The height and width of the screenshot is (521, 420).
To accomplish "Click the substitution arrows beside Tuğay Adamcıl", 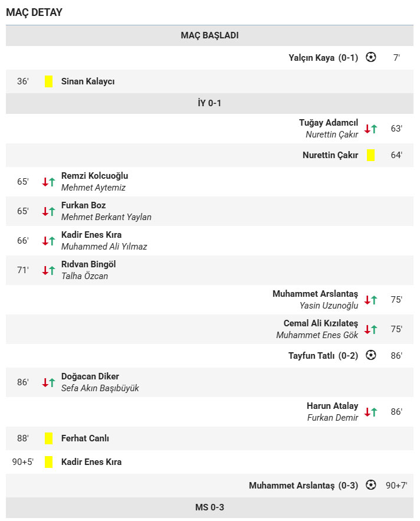I will coord(370,129).
